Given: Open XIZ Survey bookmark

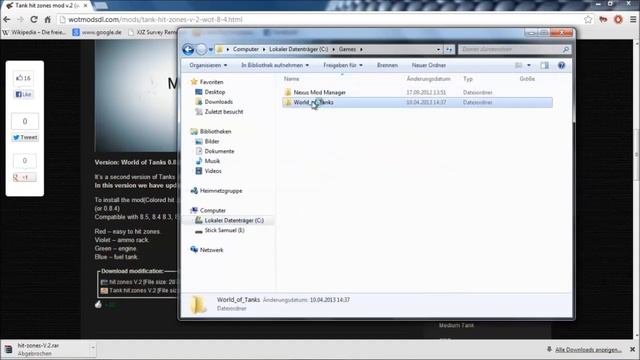Looking at the screenshot, I should pyautogui.click(x=152, y=32).
